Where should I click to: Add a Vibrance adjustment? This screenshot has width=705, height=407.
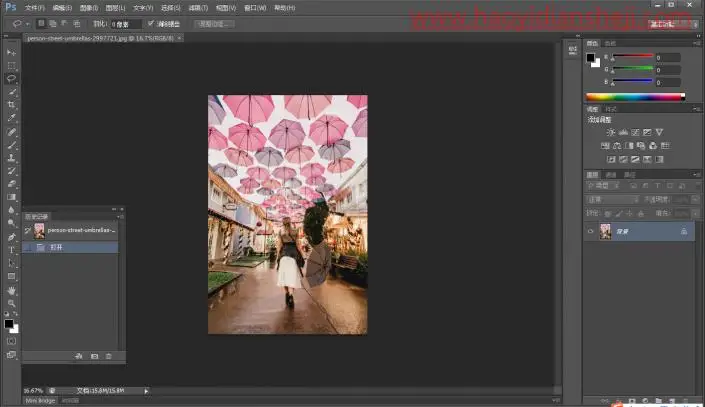click(659, 132)
